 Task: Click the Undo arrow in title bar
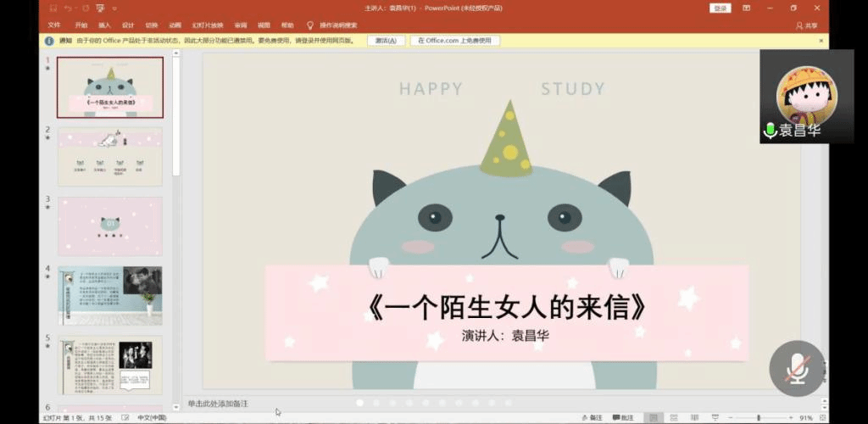[68, 8]
